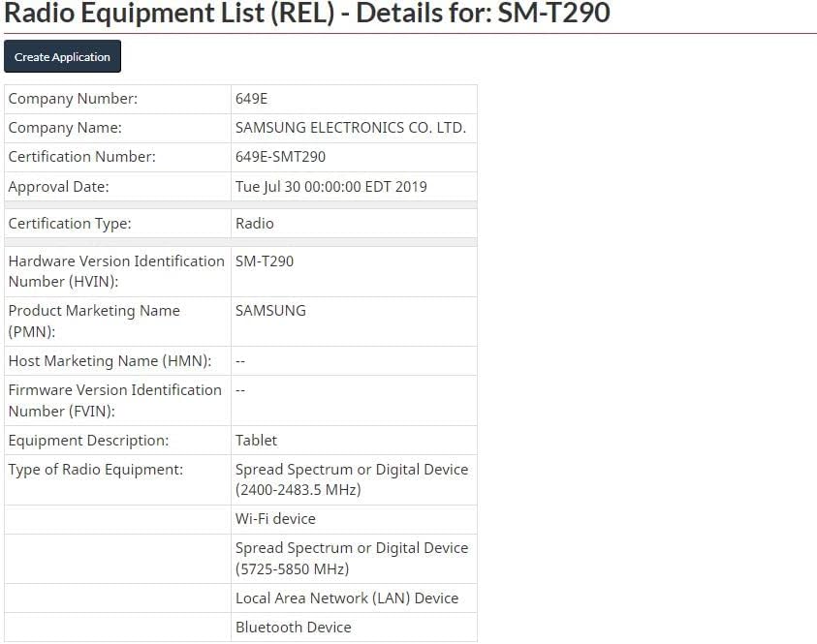Select the equipment description value "Tablet"
Screen dimensions: 817x644
(x=256, y=441)
